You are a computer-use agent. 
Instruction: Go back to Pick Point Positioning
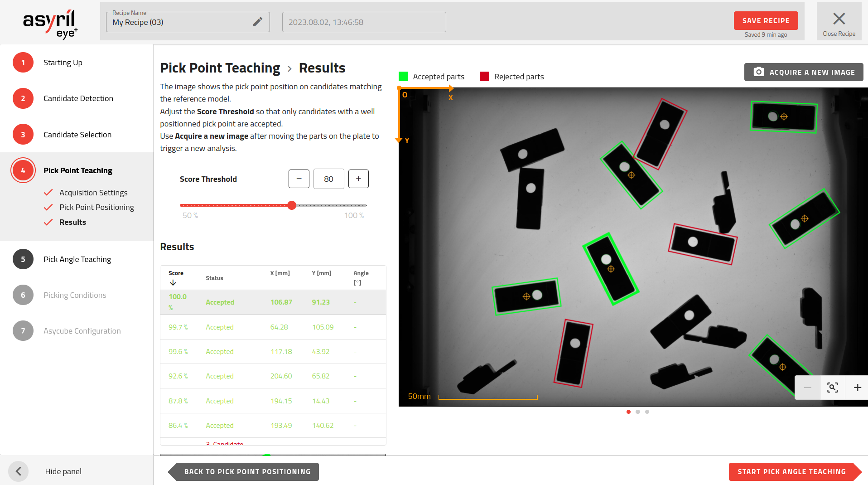pyautogui.click(x=247, y=472)
